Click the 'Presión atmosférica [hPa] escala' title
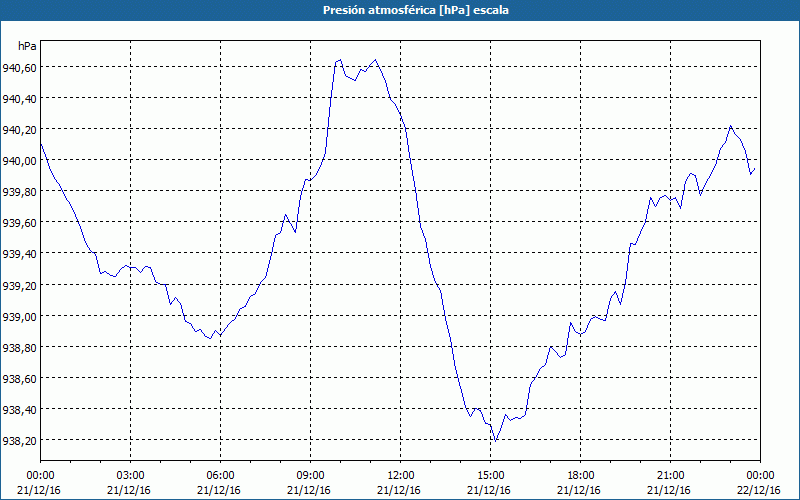The width and height of the screenshot is (800, 500). (x=416, y=10)
